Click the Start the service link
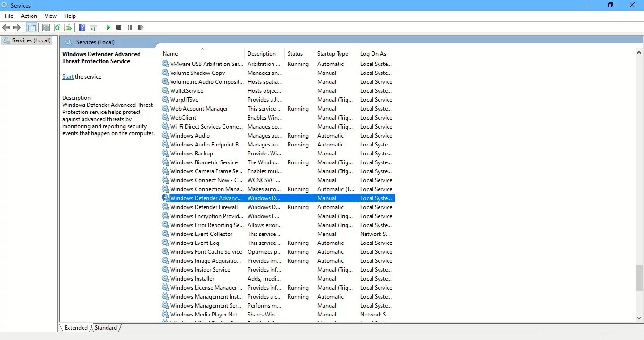 coord(68,76)
